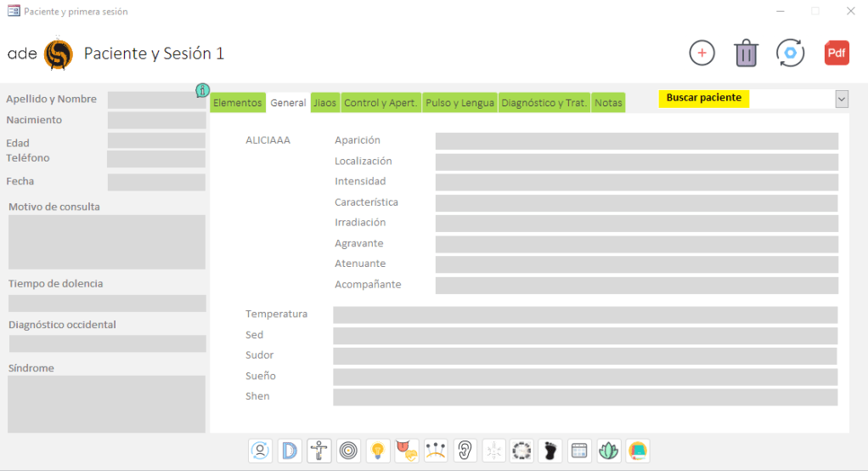This screenshot has width=868, height=471.
Task: Open the Pulso y Lengua tab
Action: (459, 103)
